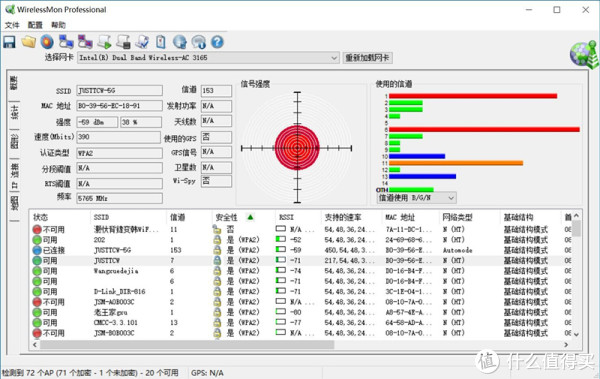Click the globe with down arrow icon

pyautogui.click(x=179, y=42)
